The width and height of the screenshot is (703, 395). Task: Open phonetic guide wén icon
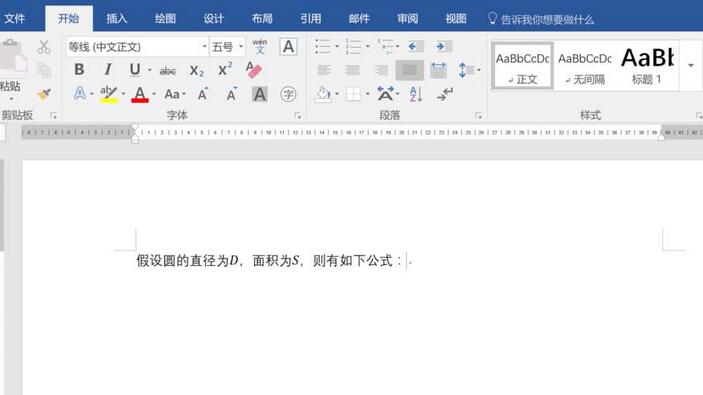pos(260,47)
